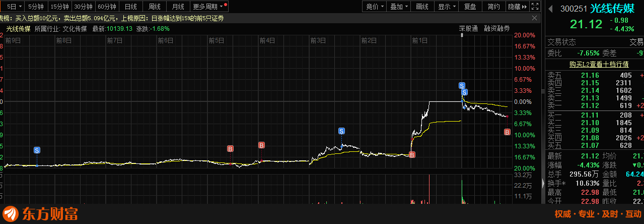Switch to 60分钟 chart

(107, 7)
